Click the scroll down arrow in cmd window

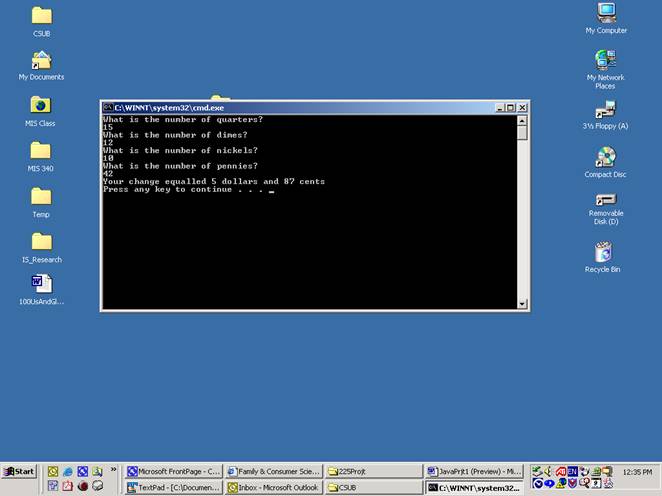click(522, 304)
